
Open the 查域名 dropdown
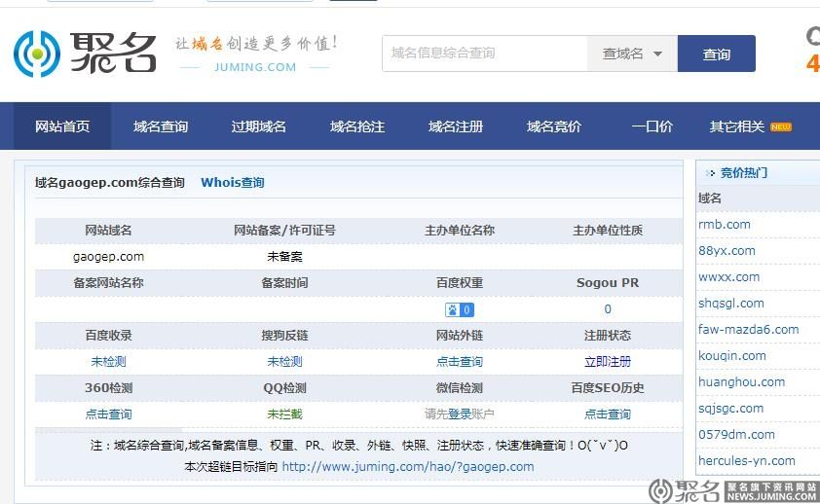[x=632, y=54]
